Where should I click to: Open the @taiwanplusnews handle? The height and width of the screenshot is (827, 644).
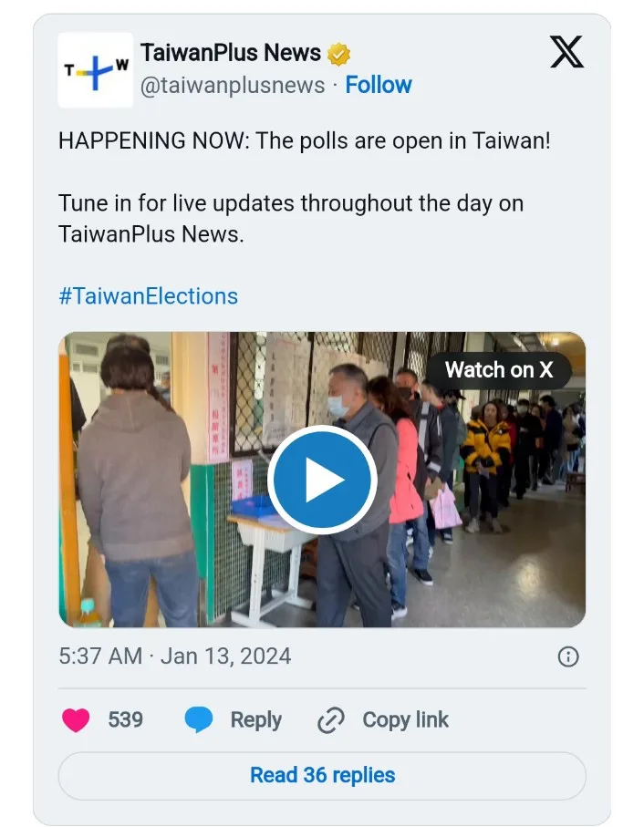tap(232, 86)
